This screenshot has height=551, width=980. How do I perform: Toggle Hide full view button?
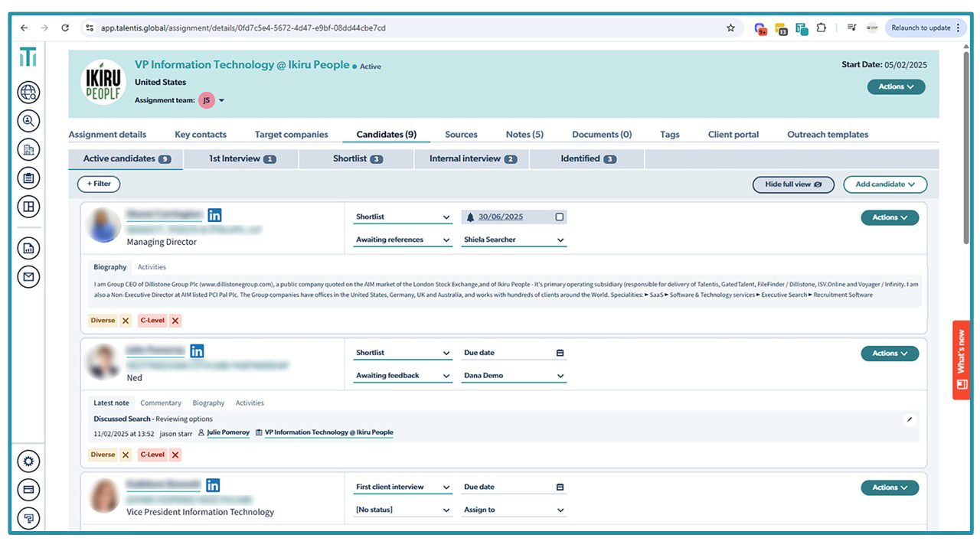pos(792,184)
